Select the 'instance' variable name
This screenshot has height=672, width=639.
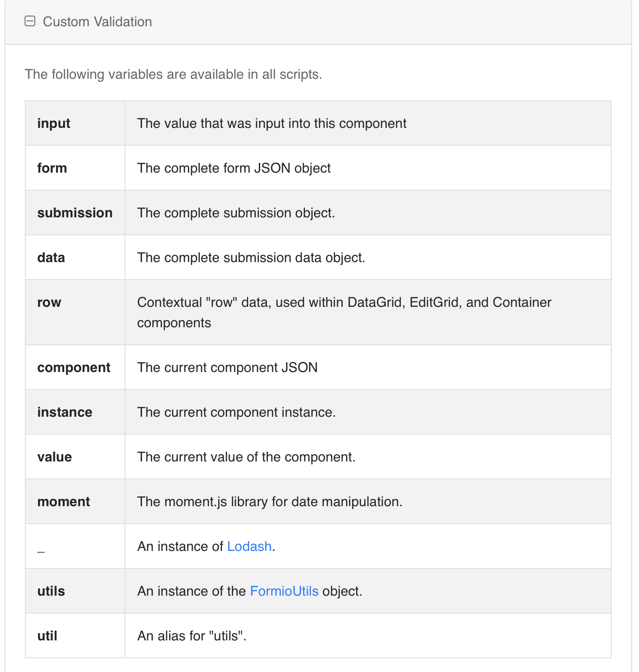click(x=65, y=412)
